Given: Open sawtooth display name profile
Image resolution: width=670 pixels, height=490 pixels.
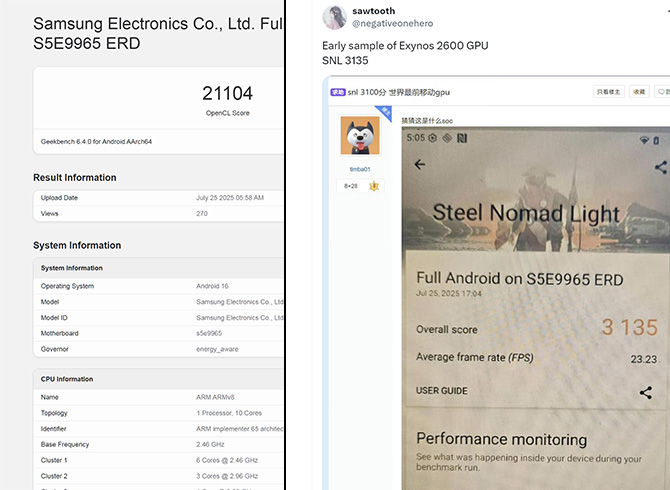Looking at the screenshot, I should (x=373, y=10).
